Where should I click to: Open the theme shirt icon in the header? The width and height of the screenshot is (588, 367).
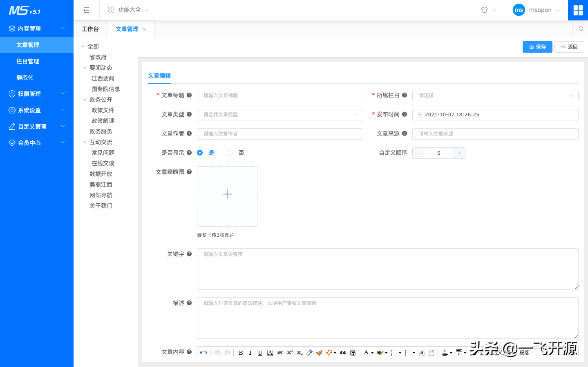point(485,10)
